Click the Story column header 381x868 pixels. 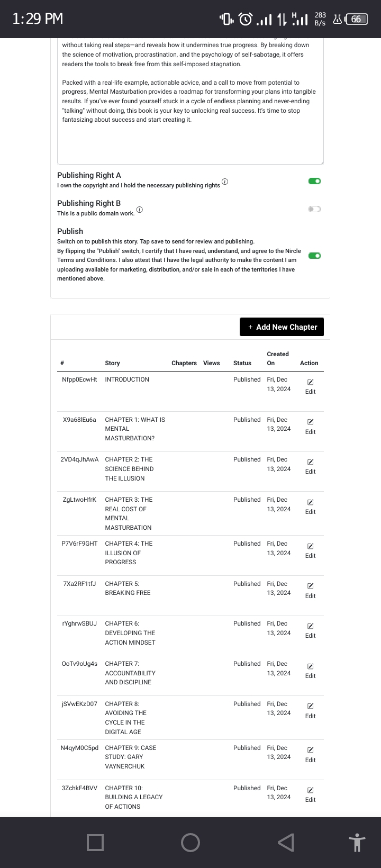(112, 363)
